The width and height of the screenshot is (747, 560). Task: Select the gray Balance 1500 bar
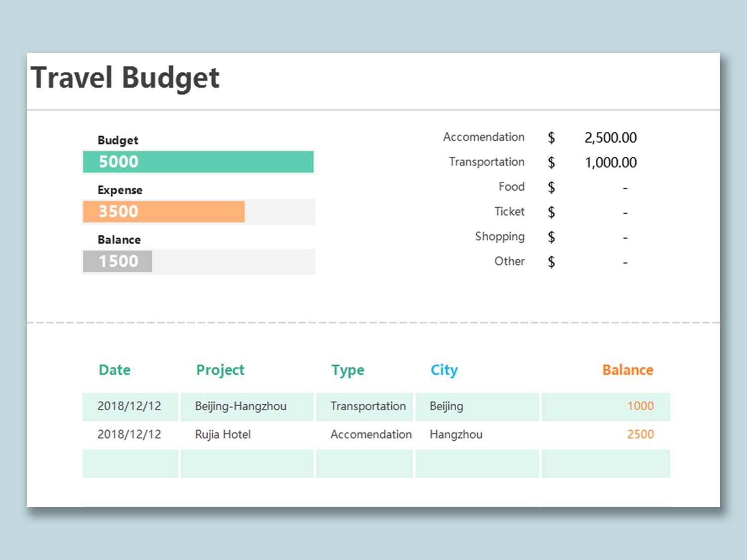(x=118, y=261)
